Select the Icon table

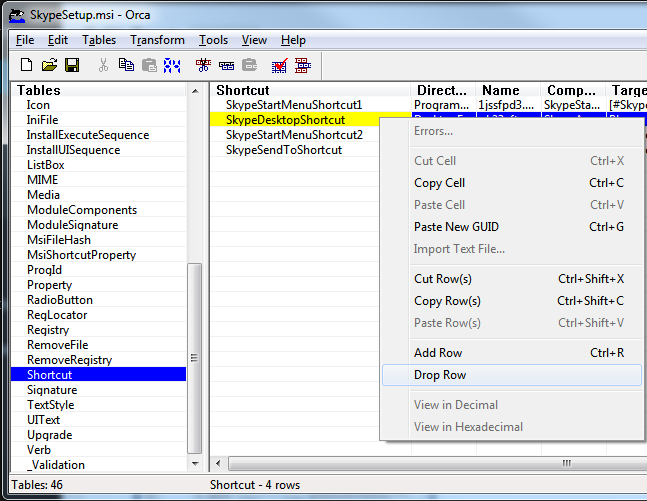click(99, 105)
